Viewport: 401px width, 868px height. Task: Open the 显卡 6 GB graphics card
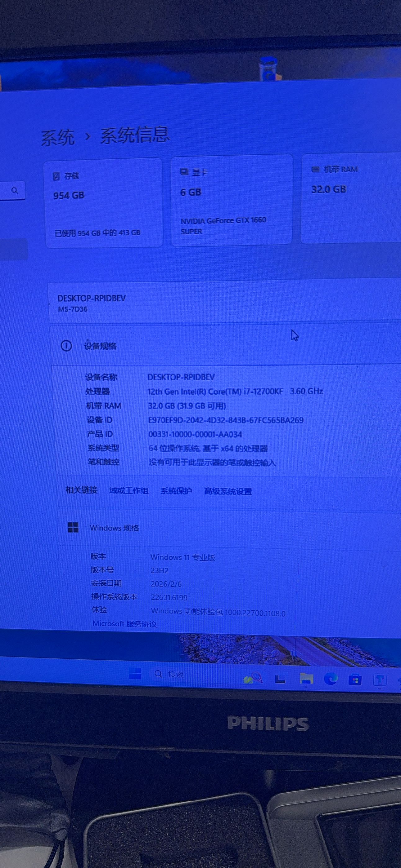coord(232,200)
